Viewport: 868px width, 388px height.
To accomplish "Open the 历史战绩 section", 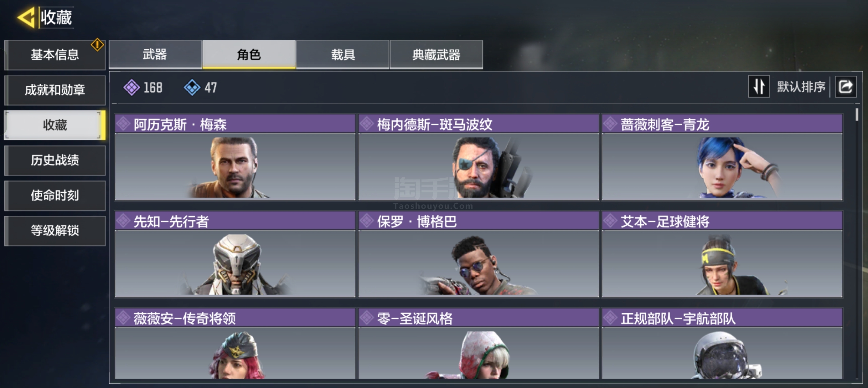I will 55,160.
